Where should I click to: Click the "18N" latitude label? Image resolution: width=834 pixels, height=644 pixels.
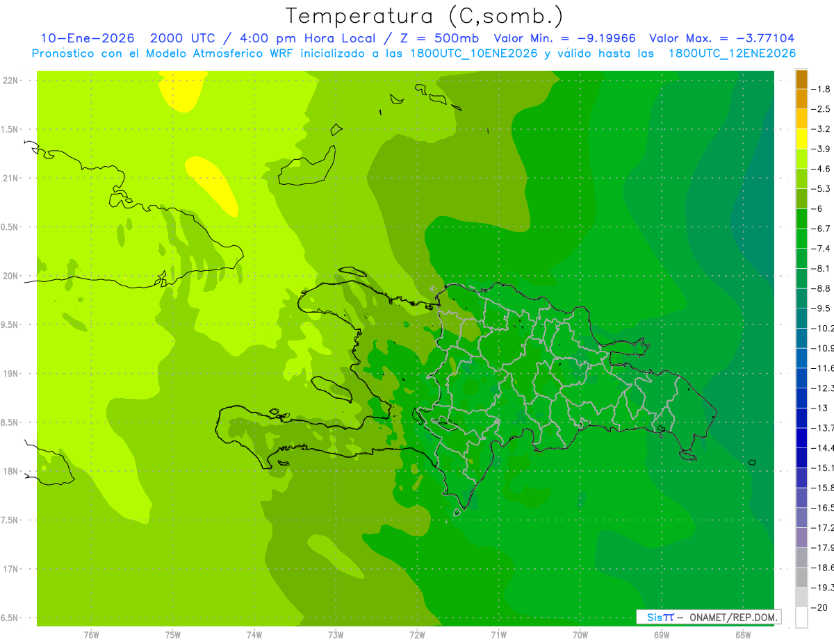coord(10,472)
